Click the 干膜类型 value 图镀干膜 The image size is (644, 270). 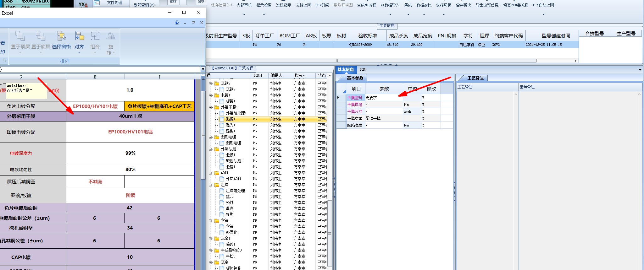384,118
